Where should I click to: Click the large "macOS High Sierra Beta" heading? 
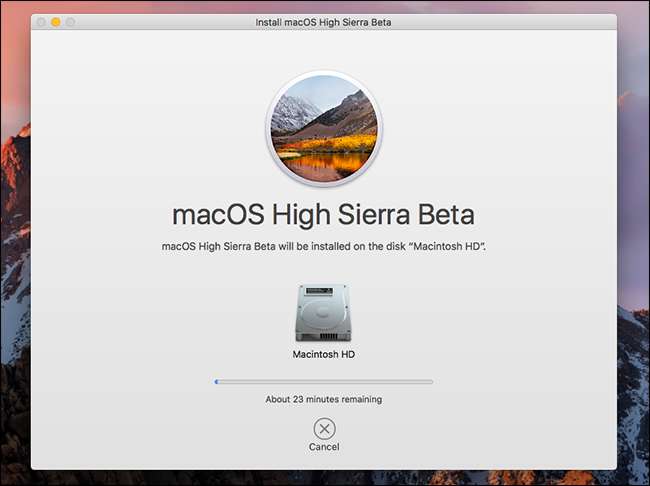tap(324, 215)
